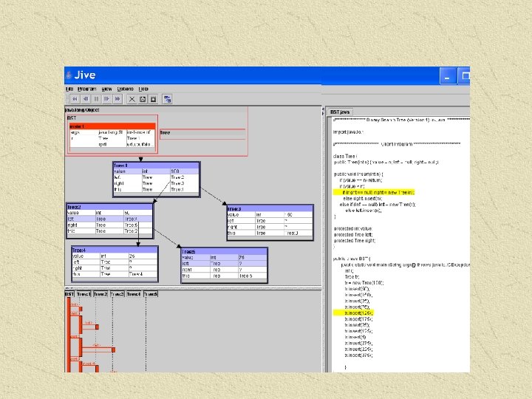Click the args row in main:1 table
532x399 pixels.
(112, 132)
